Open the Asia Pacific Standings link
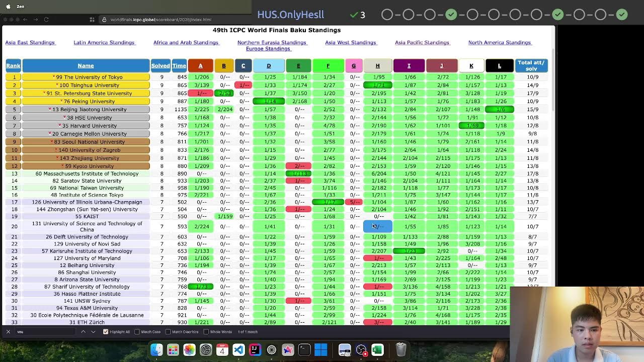The width and height of the screenshot is (644, 362). point(422,43)
